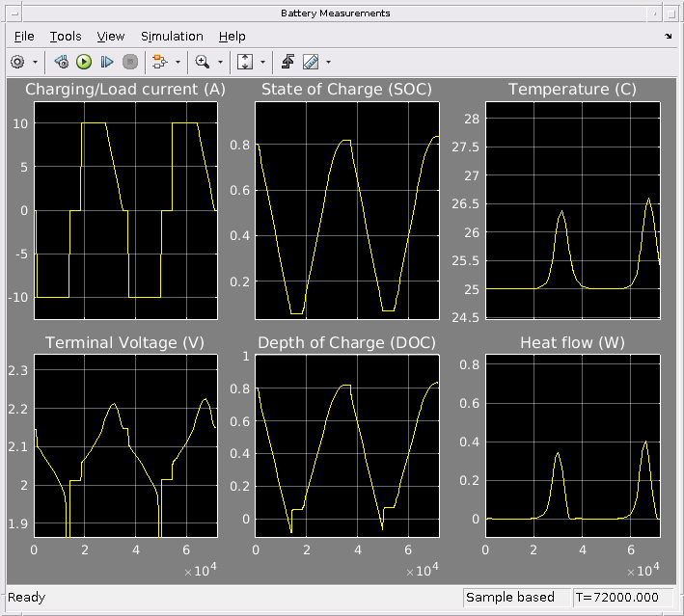The image size is (684, 616).
Task: Click the Step Back simulation button
Action: [62, 62]
